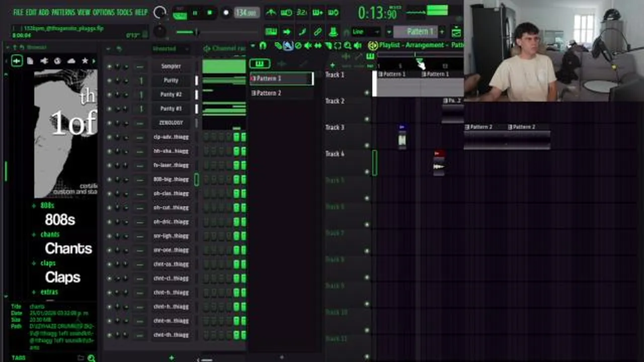This screenshot has height=362, width=644.
Task: Open the OPTIONS menu
Action: (x=104, y=12)
